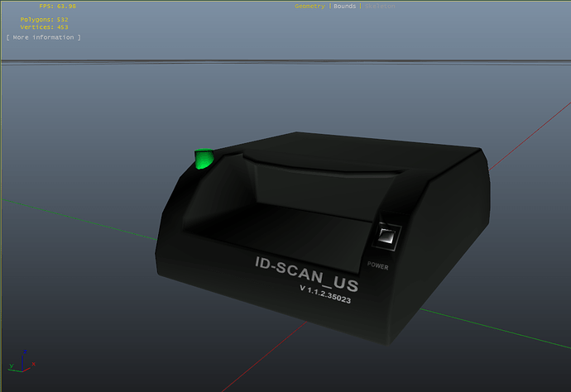Switch to the Bounds view tab

344,6
